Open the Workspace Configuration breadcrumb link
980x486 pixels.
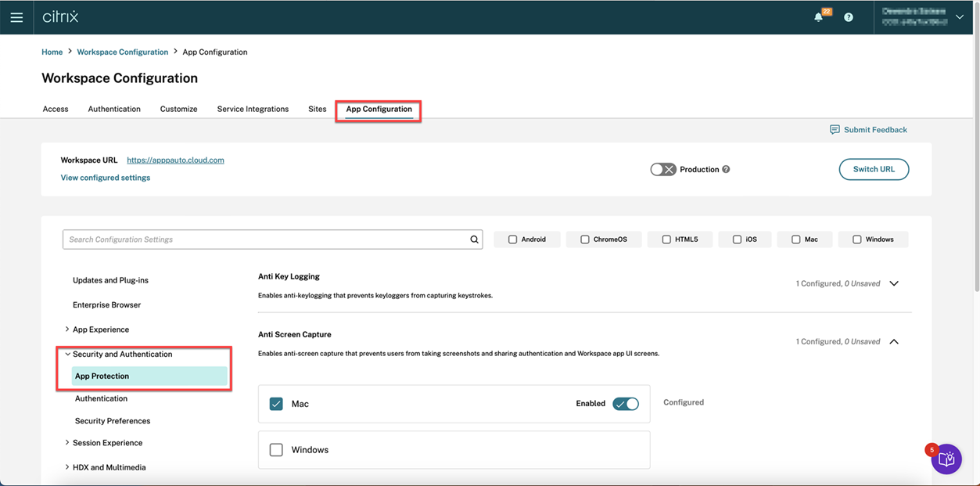123,52
